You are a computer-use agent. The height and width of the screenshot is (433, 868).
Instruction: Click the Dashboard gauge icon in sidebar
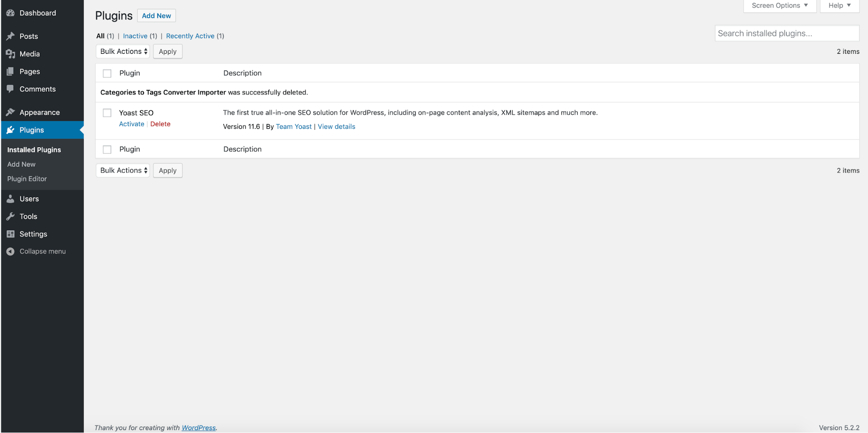[x=10, y=13]
